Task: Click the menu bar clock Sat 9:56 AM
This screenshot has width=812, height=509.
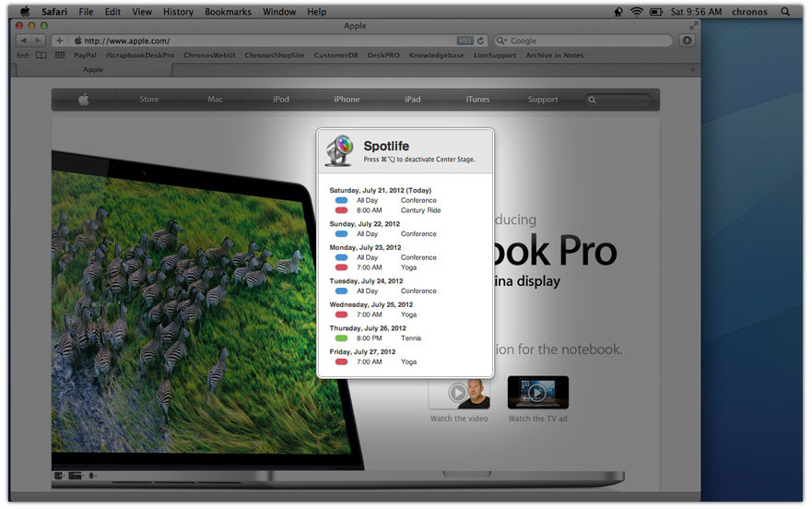Action: (696, 11)
